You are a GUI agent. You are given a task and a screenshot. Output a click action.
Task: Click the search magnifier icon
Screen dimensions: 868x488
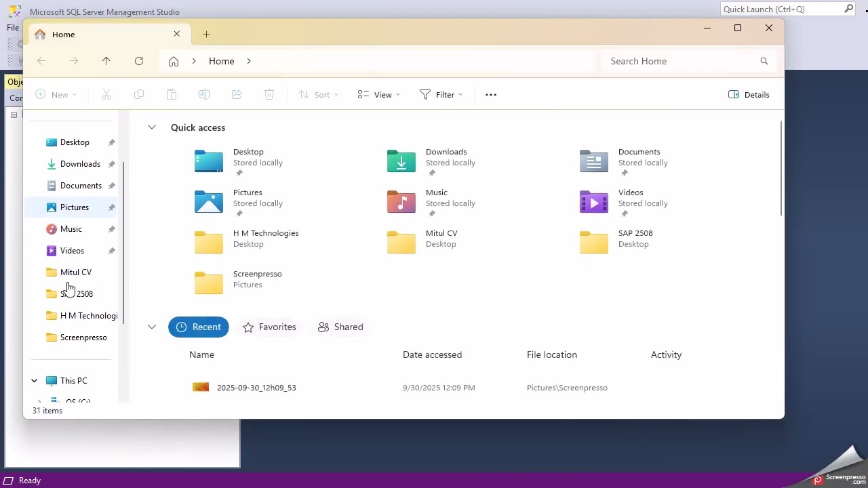(x=764, y=61)
